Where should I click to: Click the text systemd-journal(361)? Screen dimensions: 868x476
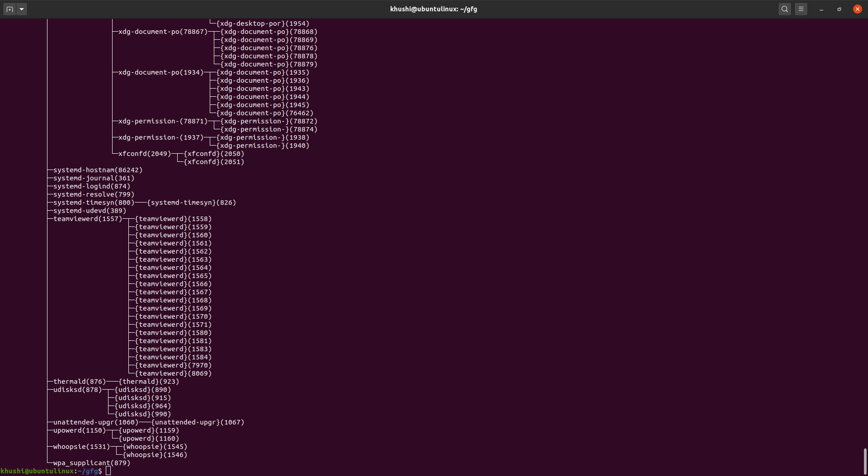click(94, 178)
